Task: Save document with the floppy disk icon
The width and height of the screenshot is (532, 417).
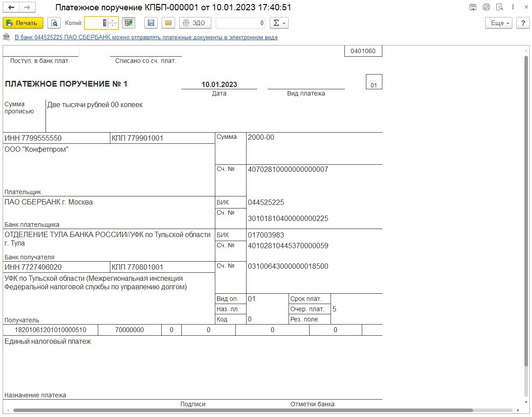Action: pyautogui.click(x=151, y=23)
